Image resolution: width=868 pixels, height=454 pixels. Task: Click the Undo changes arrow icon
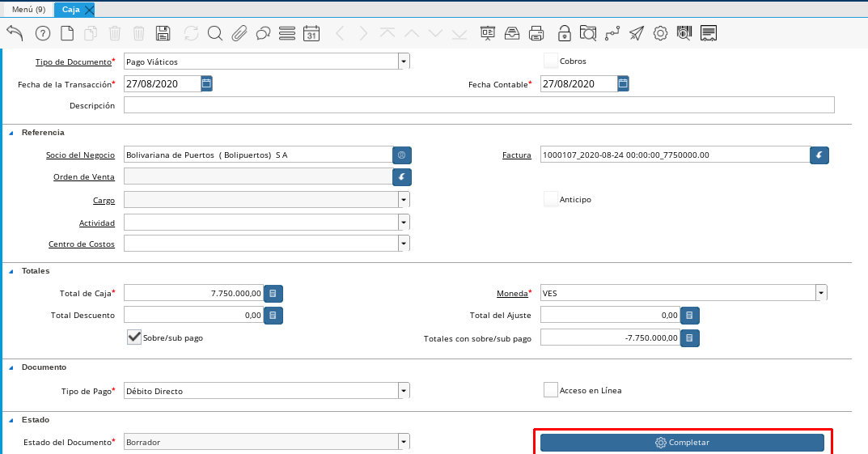[x=15, y=33]
